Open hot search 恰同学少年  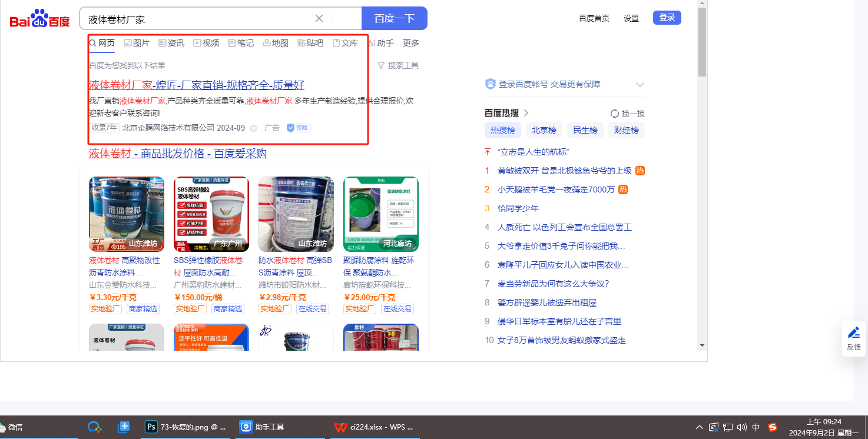coord(518,208)
